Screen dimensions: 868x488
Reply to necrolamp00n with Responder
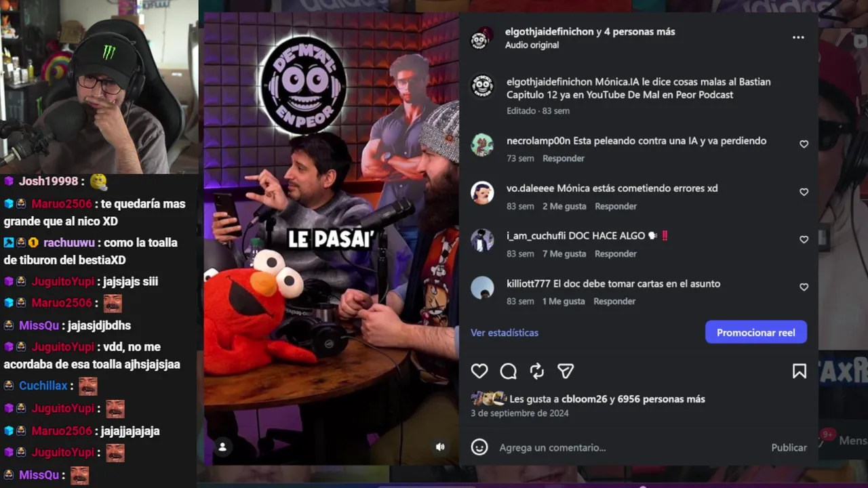(564, 158)
